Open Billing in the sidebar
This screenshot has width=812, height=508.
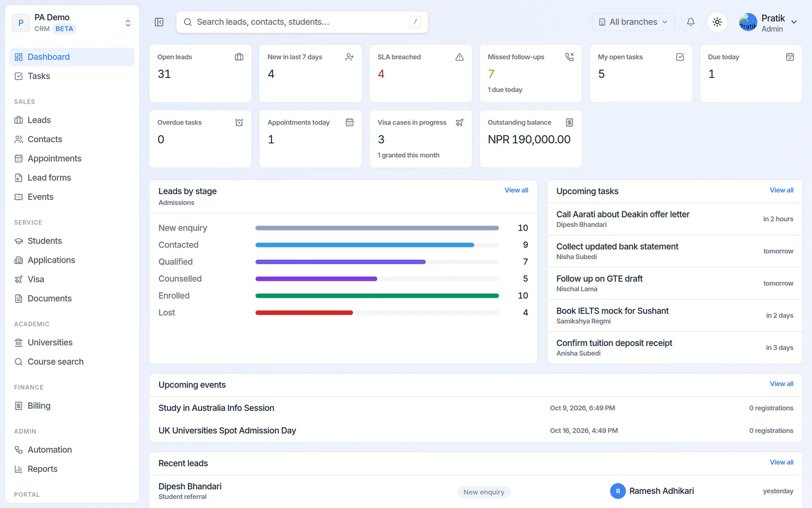pos(72,406)
